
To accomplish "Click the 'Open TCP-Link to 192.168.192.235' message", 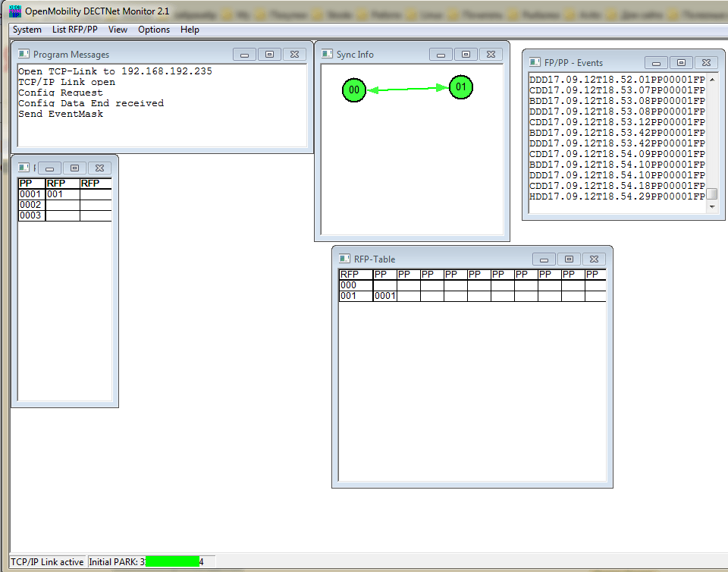I will [115, 71].
